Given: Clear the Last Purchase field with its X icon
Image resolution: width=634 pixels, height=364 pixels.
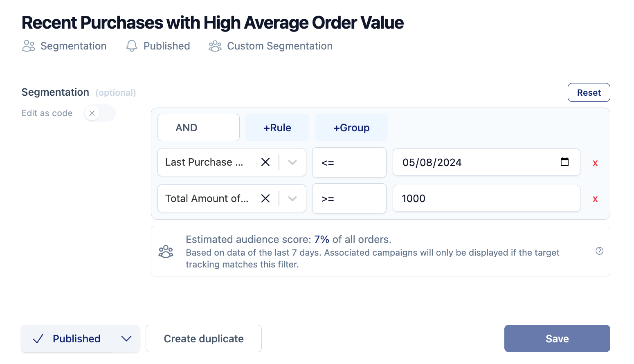Looking at the screenshot, I should (x=265, y=162).
